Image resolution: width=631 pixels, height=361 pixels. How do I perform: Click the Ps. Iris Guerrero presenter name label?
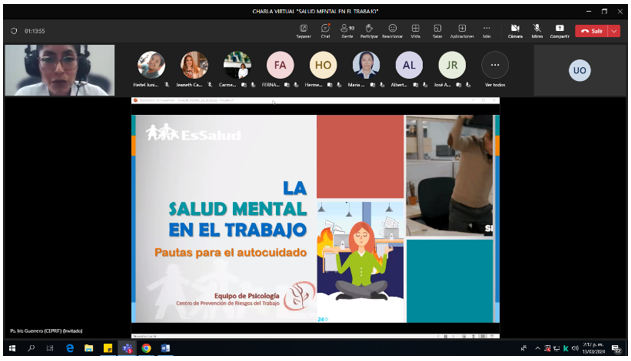pyautogui.click(x=46, y=331)
